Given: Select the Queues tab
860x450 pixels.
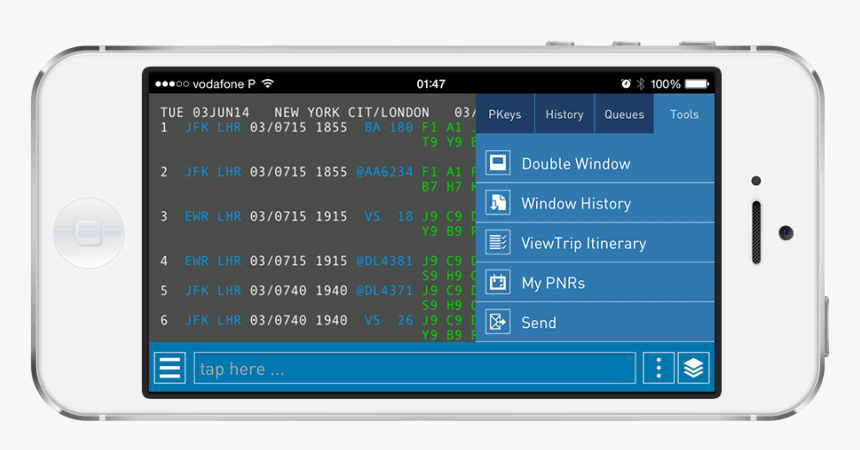Looking at the screenshot, I should click(x=624, y=114).
